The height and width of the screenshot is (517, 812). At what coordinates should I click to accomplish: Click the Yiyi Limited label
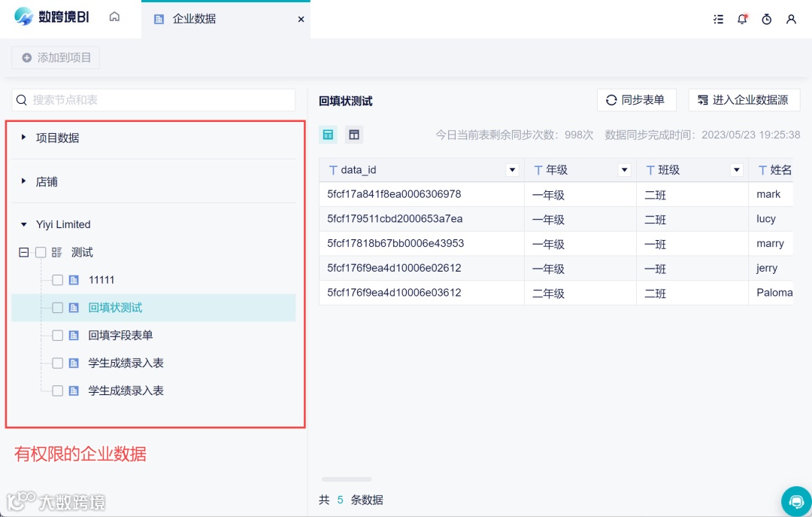coord(63,224)
